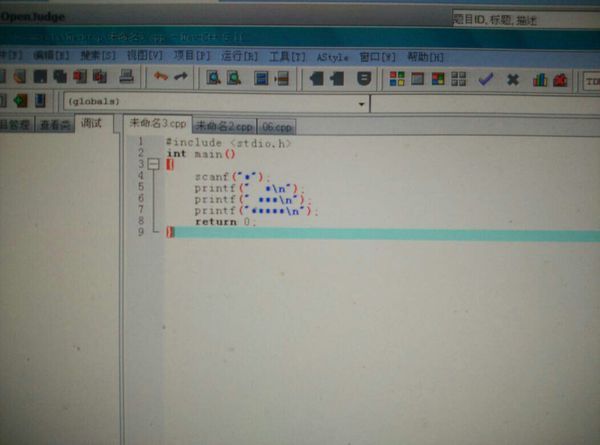600x445 pixels.
Task: Stop execution with the X icon
Action: tap(512, 79)
